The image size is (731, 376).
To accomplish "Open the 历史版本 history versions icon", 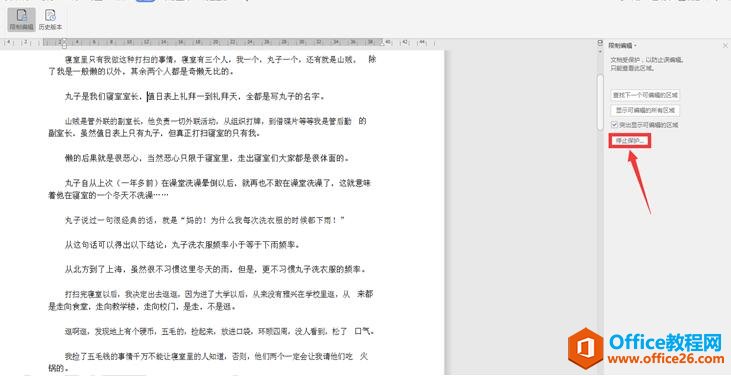I will coord(50,20).
